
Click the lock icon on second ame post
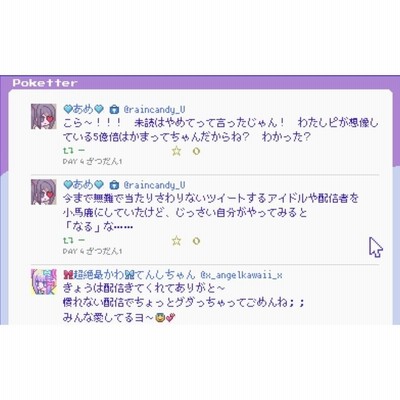(x=114, y=185)
